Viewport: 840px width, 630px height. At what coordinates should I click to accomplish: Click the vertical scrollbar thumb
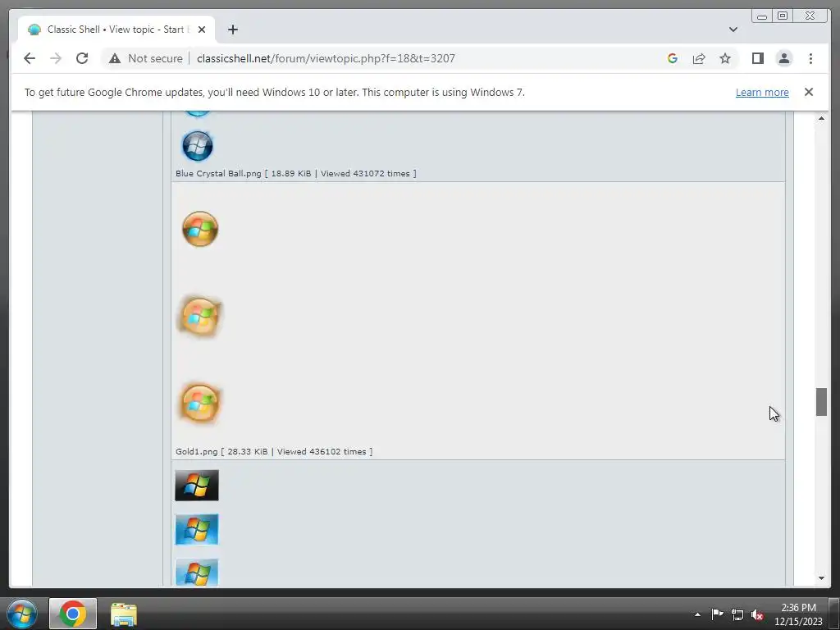[821, 402]
